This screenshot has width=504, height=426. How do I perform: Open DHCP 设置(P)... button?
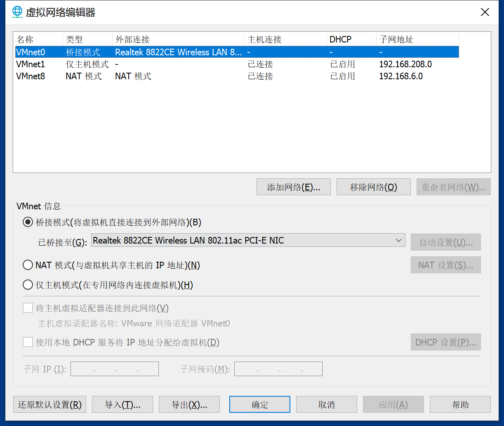(x=446, y=342)
